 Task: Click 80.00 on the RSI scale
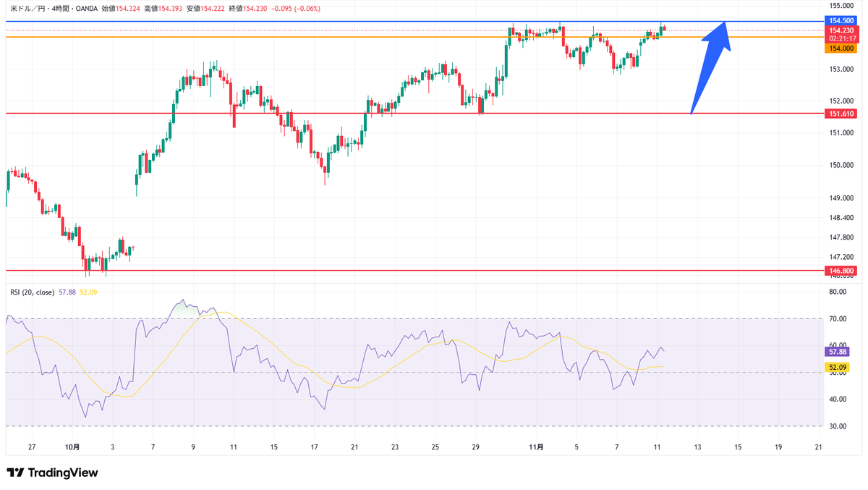[x=838, y=292]
